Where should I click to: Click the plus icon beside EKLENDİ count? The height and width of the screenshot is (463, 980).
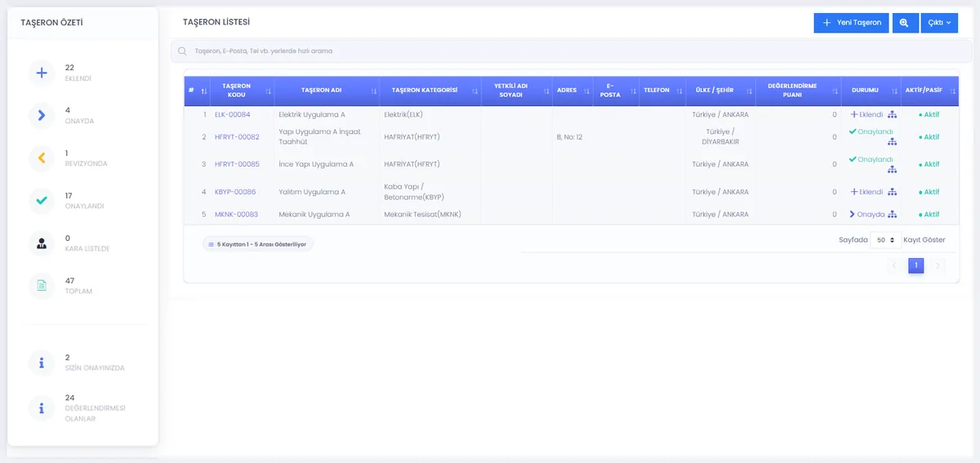pyautogui.click(x=42, y=73)
